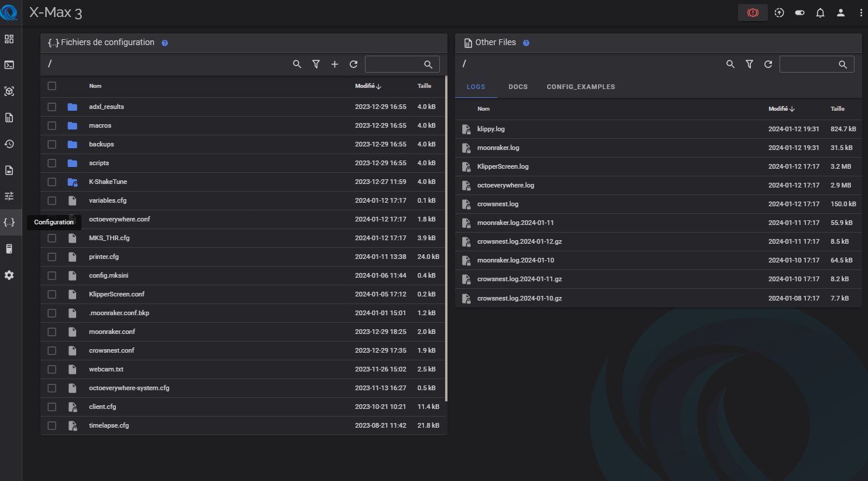
Task: Refresh the Other Files list
Action: pos(768,64)
